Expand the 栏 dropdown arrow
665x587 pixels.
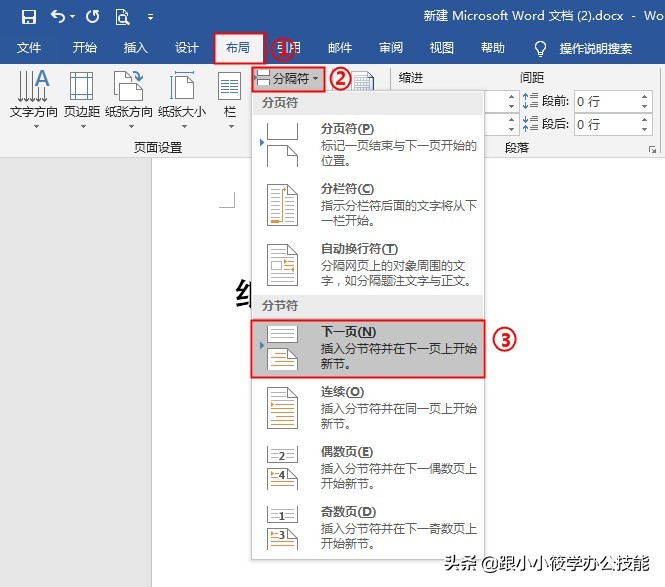[231, 126]
